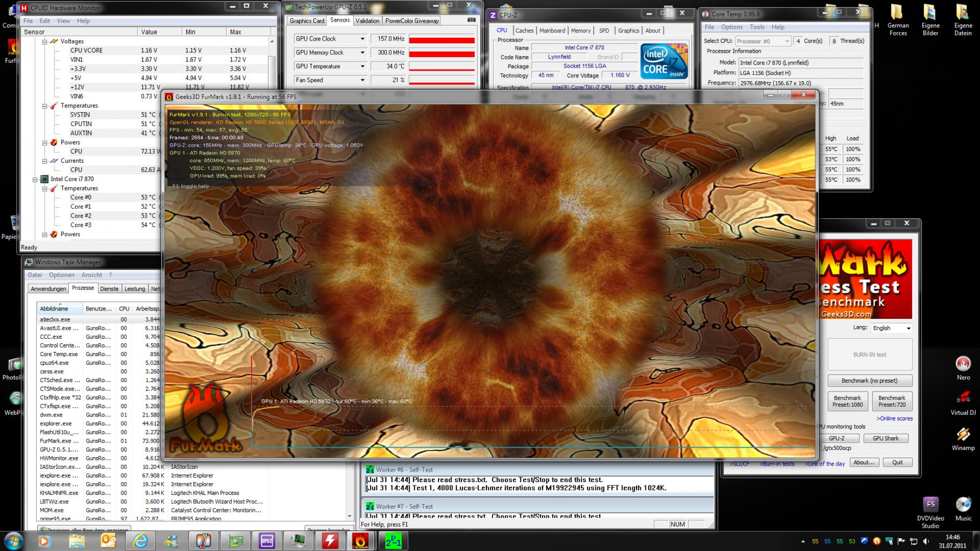The width and height of the screenshot is (980, 551).
Task: Open the Windows Start menu
Action: pos(13,540)
